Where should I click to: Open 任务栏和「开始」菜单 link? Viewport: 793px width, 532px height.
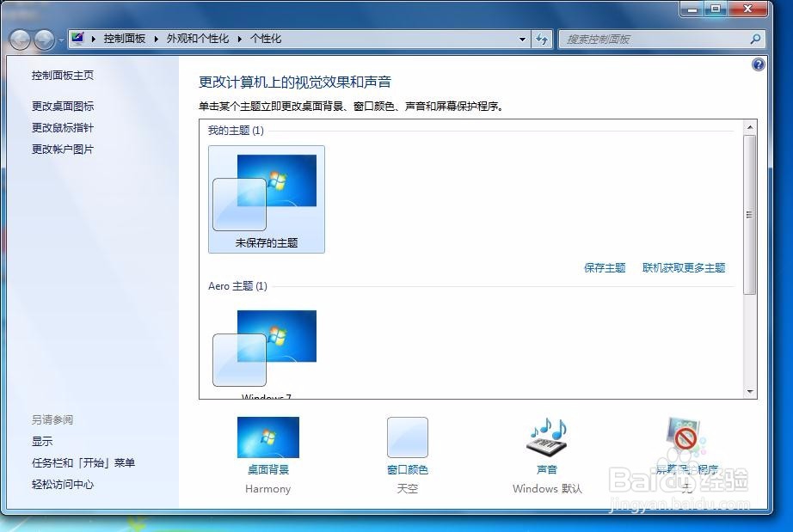tap(83, 462)
